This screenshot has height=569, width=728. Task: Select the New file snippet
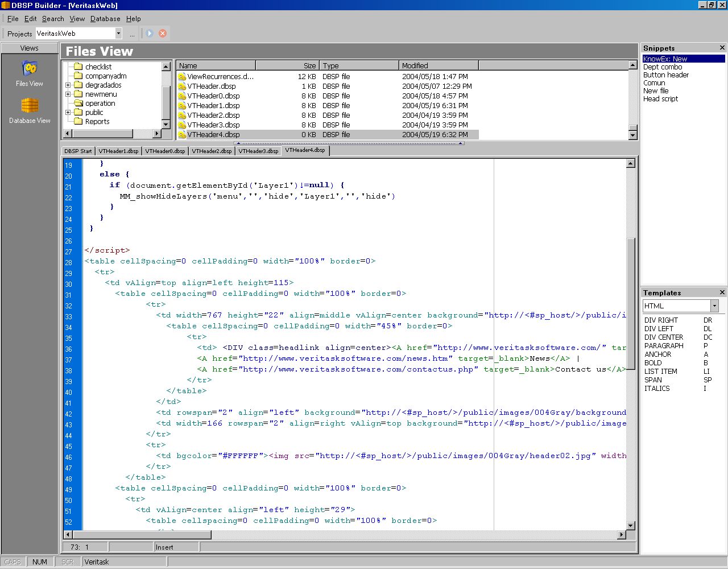click(x=656, y=90)
